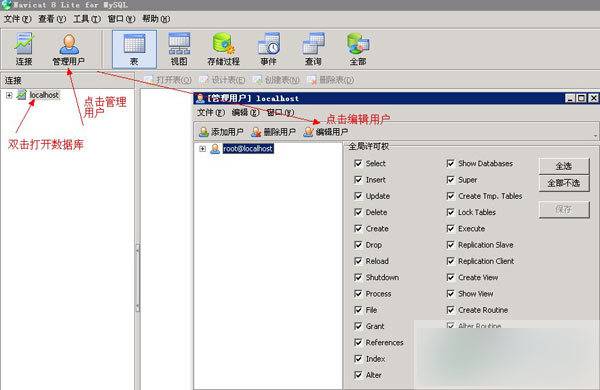
Task: Toggle the Reload privilege checkbox
Action: (x=358, y=261)
